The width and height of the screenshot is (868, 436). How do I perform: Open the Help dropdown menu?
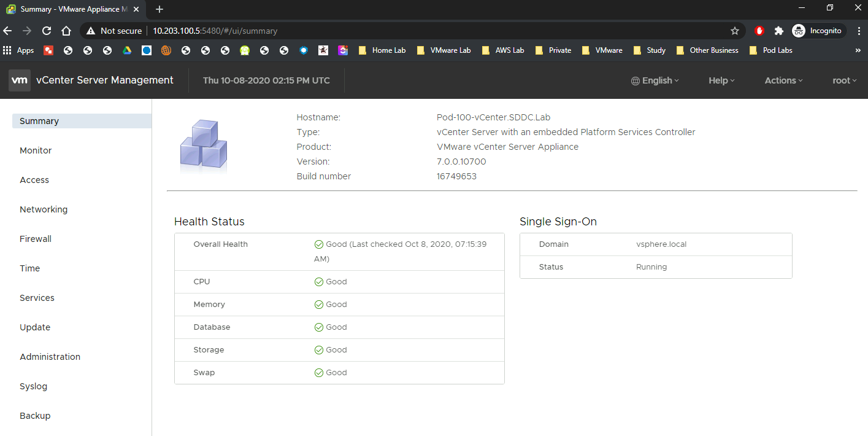pos(721,80)
